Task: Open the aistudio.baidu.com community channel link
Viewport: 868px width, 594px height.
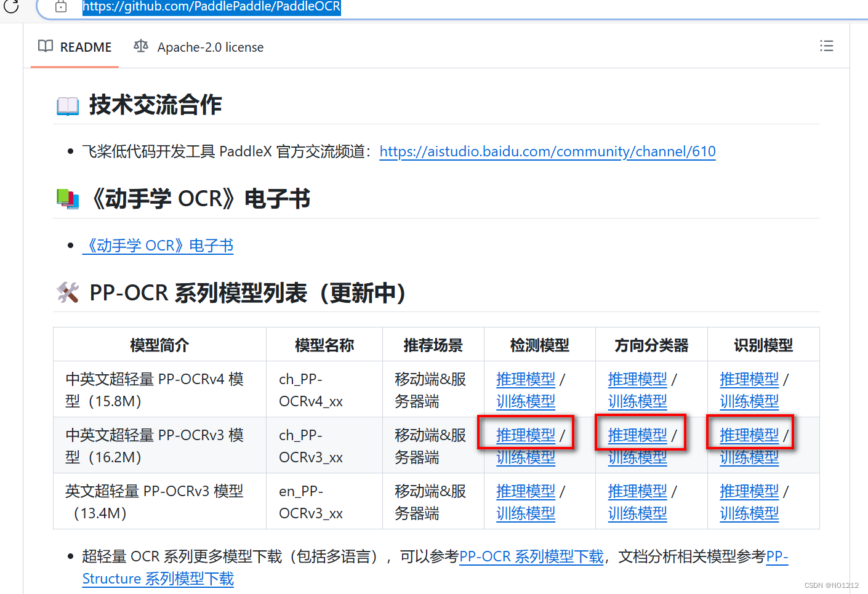Action: tap(547, 151)
